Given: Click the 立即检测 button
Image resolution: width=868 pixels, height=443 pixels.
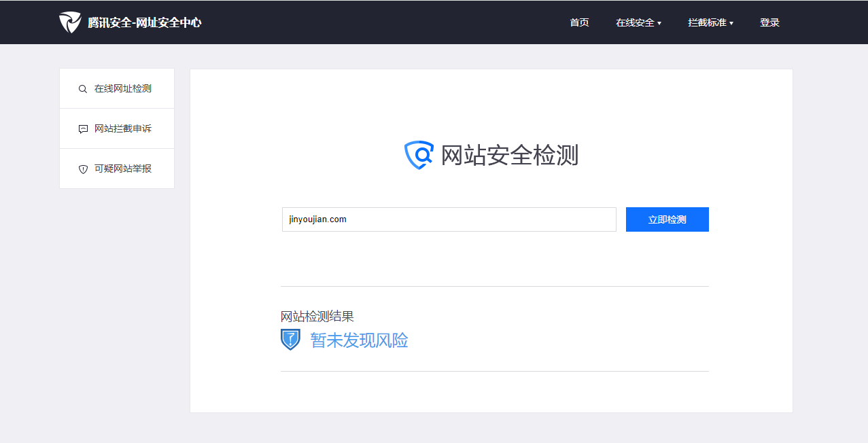Looking at the screenshot, I should coord(667,219).
